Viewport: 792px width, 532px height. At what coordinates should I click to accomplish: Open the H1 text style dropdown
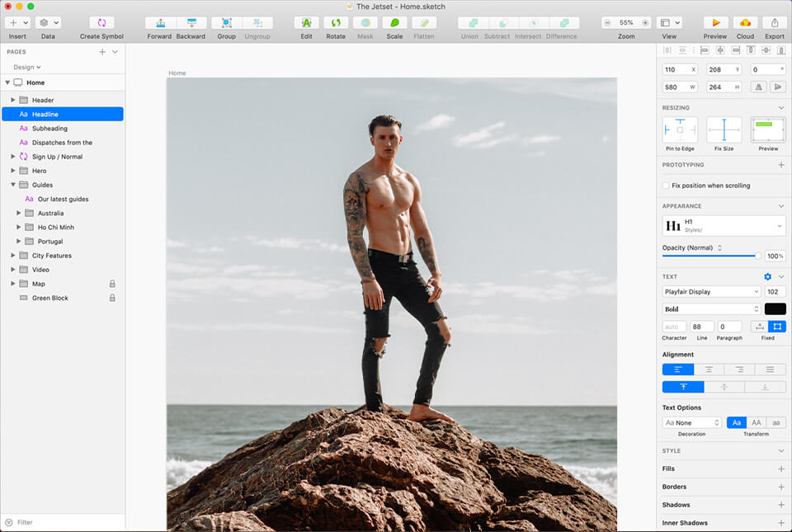tap(724, 226)
